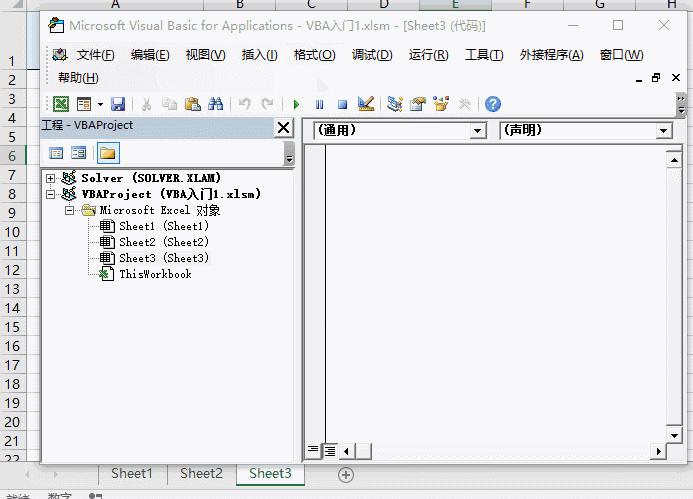The image size is (693, 499).
Task: Open the Insert object dropdown arrow
Action: click(100, 104)
